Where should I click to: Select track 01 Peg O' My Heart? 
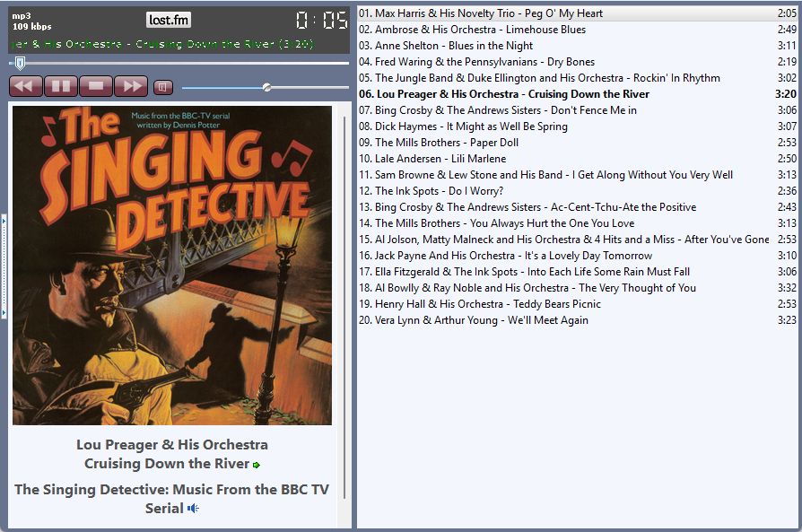[578, 13]
